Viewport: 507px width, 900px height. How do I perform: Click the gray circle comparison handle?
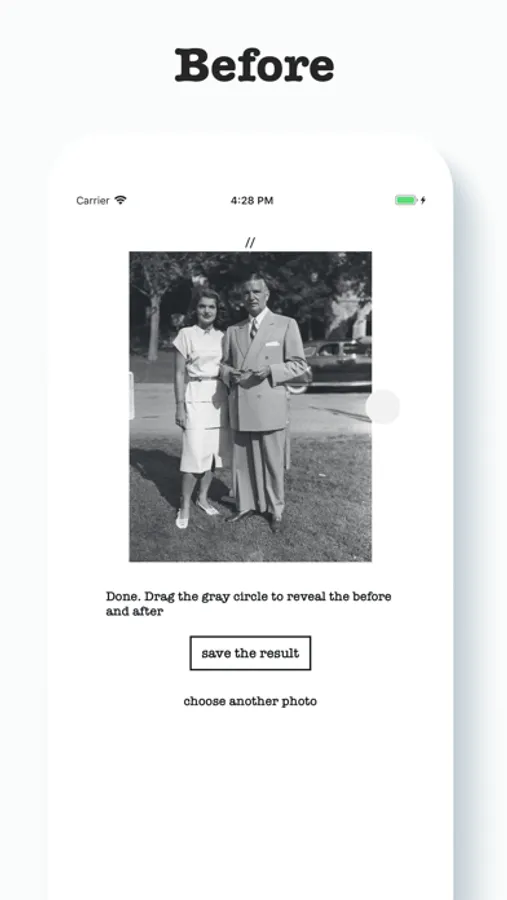coord(382,406)
